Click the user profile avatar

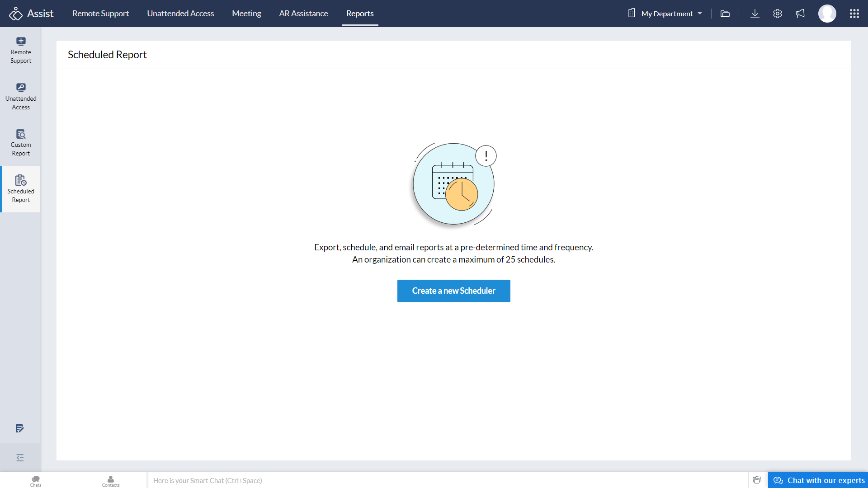(827, 14)
